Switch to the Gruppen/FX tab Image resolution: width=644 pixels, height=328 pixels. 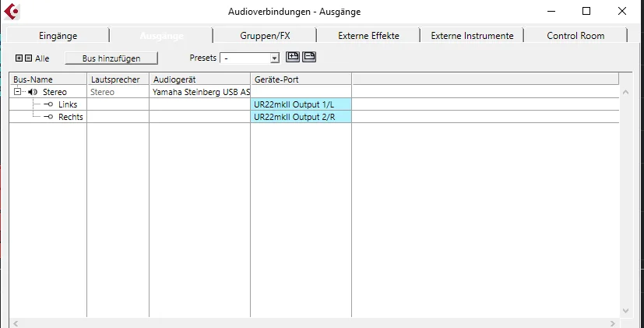click(265, 36)
